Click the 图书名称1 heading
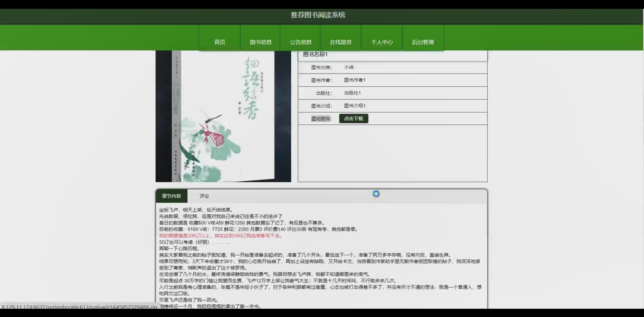 pyautogui.click(x=315, y=54)
